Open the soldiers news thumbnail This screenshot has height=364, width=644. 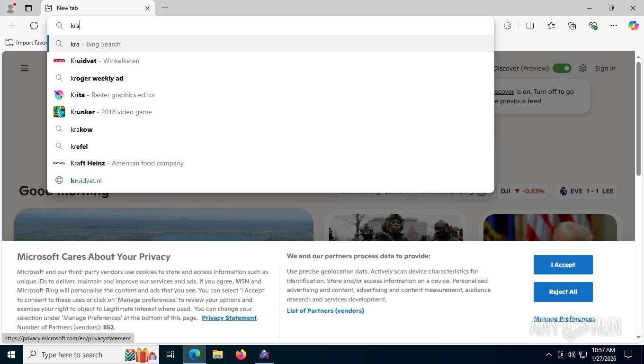pyautogui.click(x=396, y=227)
